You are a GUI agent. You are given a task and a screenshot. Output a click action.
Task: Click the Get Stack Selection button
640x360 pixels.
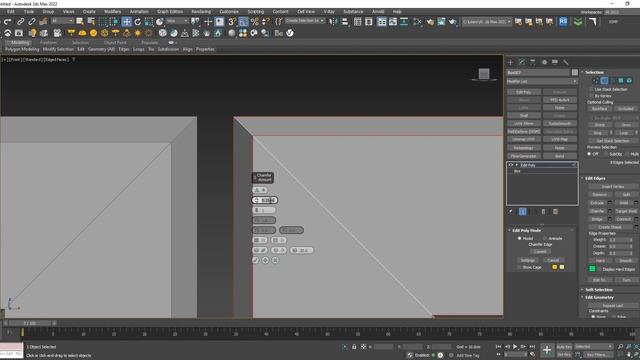click(613, 141)
